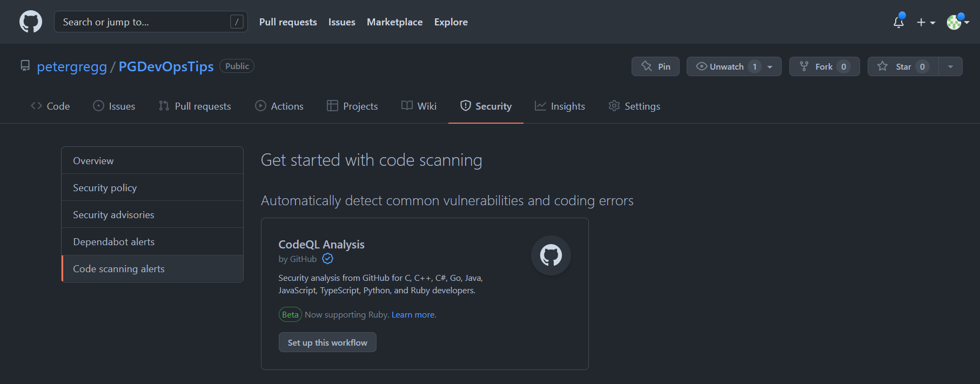Screen dimensions: 980x384
Task: Open Code scanning alerts in sidebar
Action: pyautogui.click(x=152, y=268)
